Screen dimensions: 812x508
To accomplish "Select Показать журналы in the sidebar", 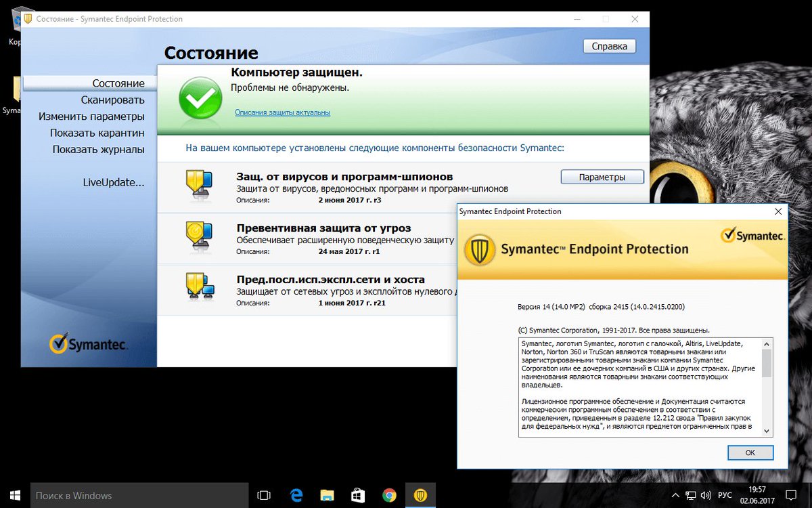I will [x=99, y=149].
